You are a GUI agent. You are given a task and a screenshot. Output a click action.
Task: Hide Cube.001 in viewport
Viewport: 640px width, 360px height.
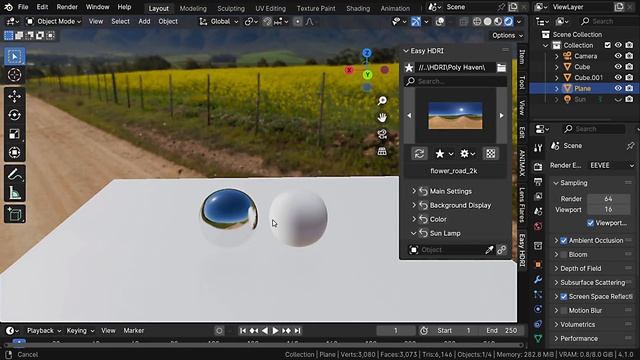tap(618, 78)
